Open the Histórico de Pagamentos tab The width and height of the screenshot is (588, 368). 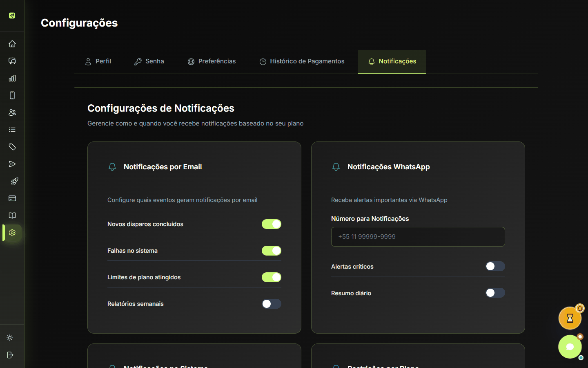coord(302,62)
